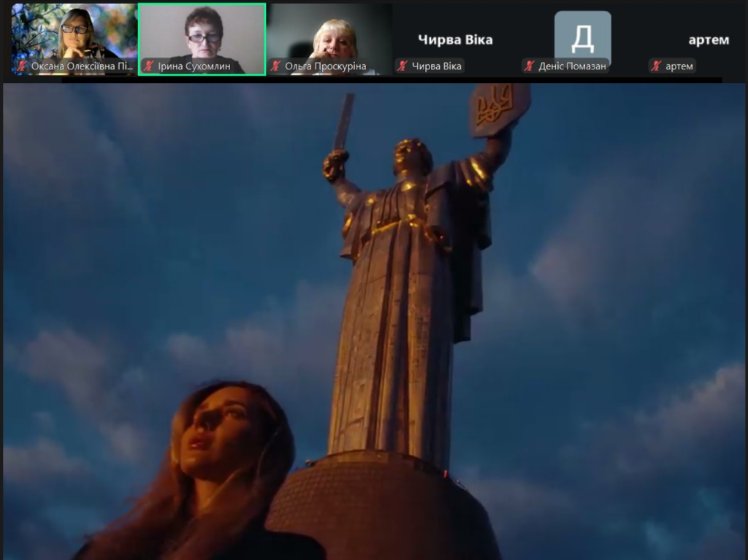Click the large Чирва Віка name tile
This screenshot has width=748, height=560.
[455, 39]
